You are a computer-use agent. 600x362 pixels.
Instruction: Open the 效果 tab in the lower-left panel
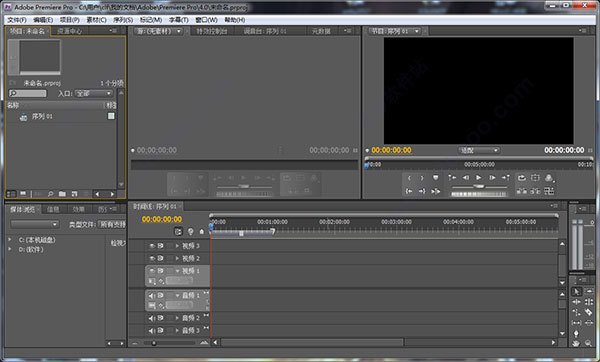tap(78, 209)
